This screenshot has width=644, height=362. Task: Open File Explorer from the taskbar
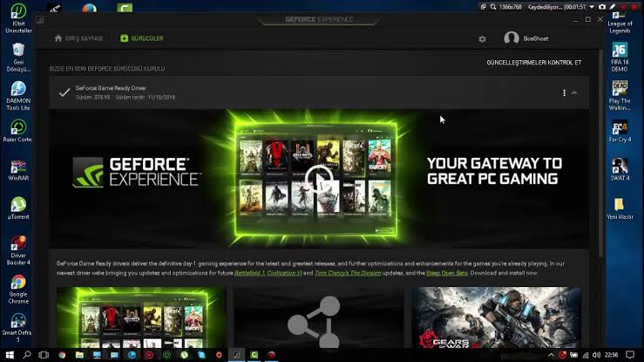click(x=79, y=355)
